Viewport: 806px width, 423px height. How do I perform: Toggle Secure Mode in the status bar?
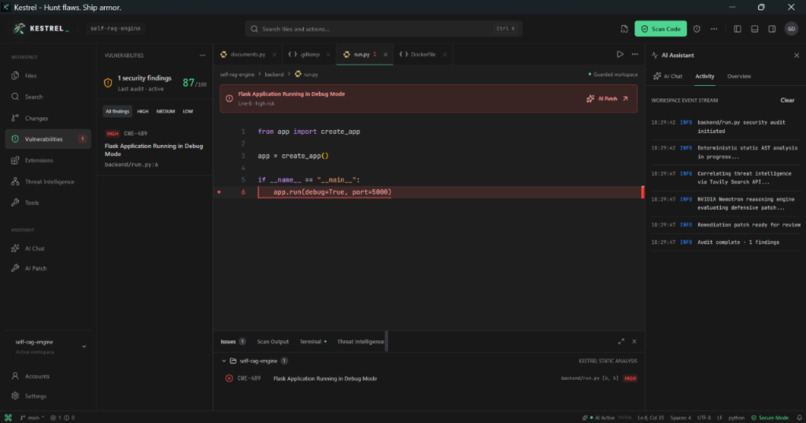click(770, 417)
